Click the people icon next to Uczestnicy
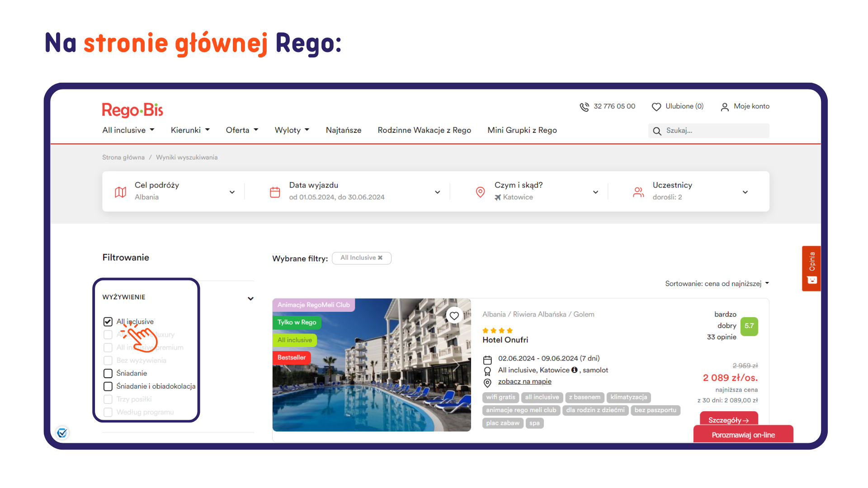 (638, 192)
